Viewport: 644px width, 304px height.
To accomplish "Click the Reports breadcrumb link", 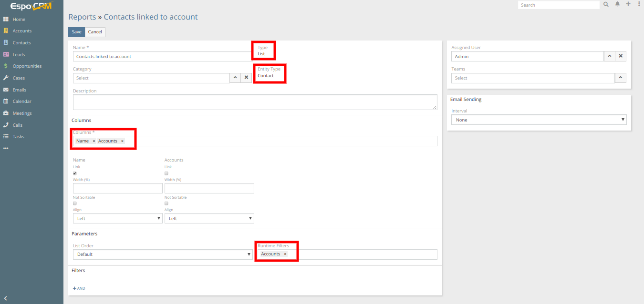I will pyautogui.click(x=82, y=17).
